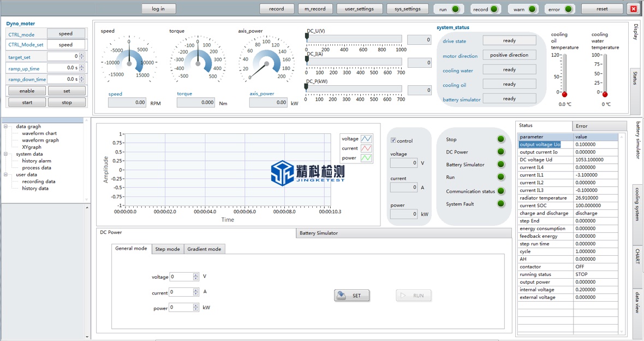This screenshot has height=341, width=644.
Task: Click the enable button
Action: 27,91
